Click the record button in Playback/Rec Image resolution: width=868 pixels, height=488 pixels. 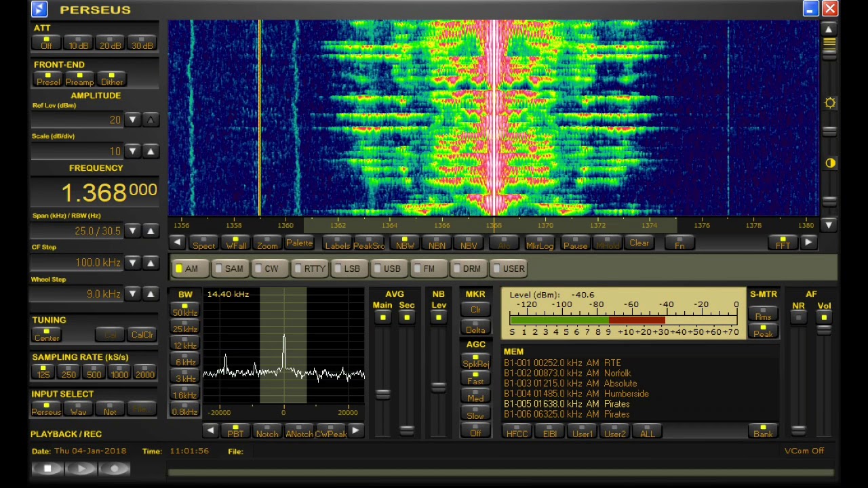coord(114,468)
